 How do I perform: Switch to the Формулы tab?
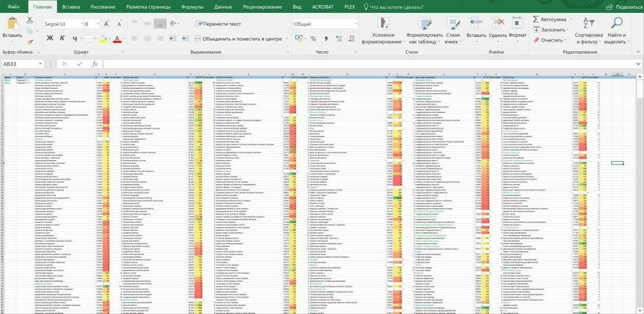tap(192, 7)
